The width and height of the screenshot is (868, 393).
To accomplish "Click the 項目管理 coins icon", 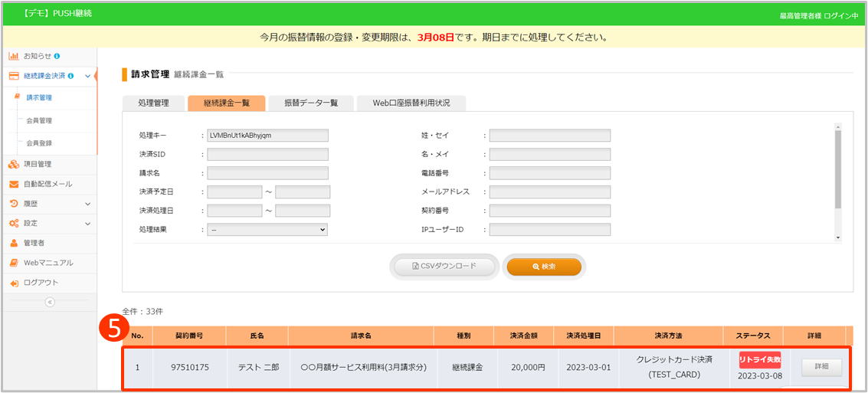I will [x=14, y=164].
